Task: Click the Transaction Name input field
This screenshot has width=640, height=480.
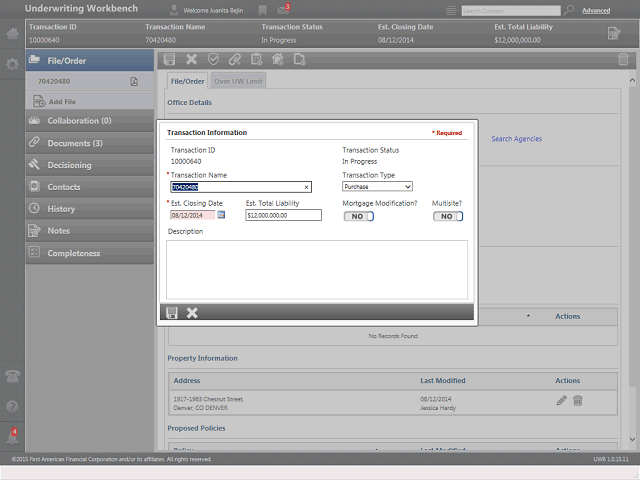Action: click(x=241, y=187)
